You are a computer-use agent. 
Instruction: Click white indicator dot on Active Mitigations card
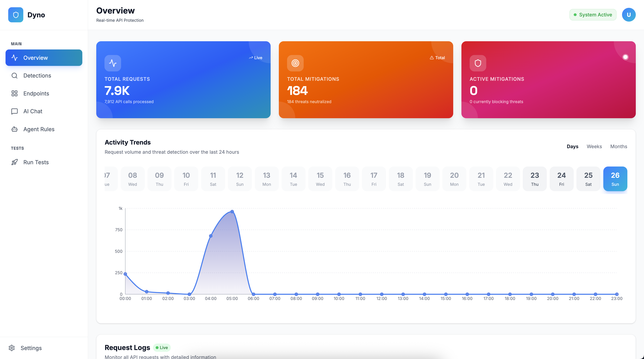coord(625,57)
